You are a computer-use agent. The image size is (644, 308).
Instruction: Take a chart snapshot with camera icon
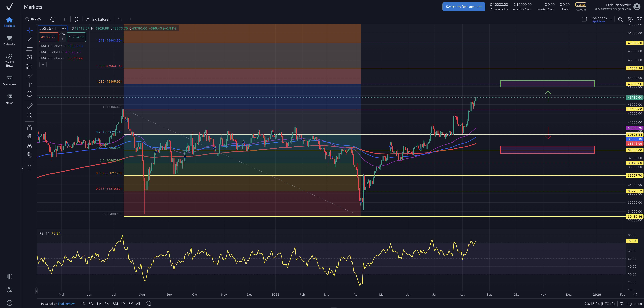tap(639, 19)
